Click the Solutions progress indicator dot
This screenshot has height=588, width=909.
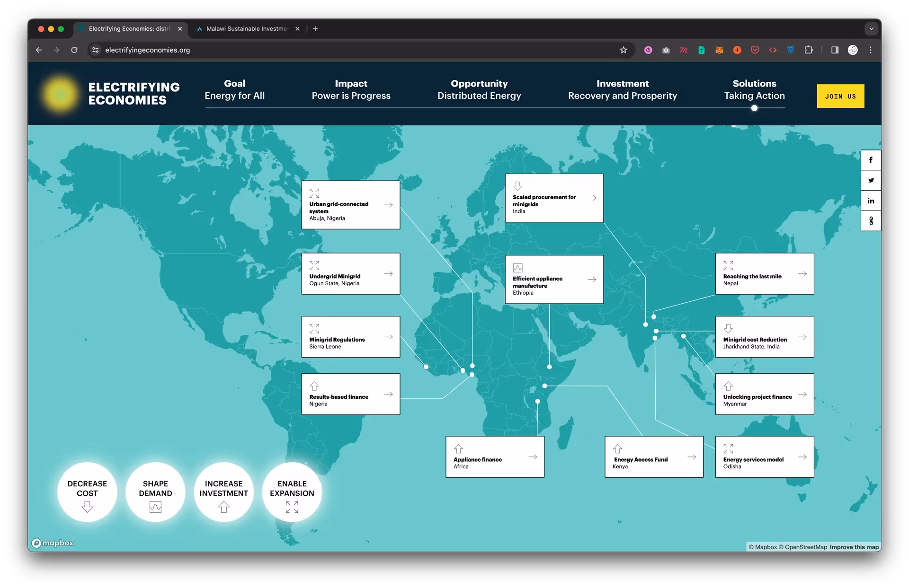tap(754, 108)
